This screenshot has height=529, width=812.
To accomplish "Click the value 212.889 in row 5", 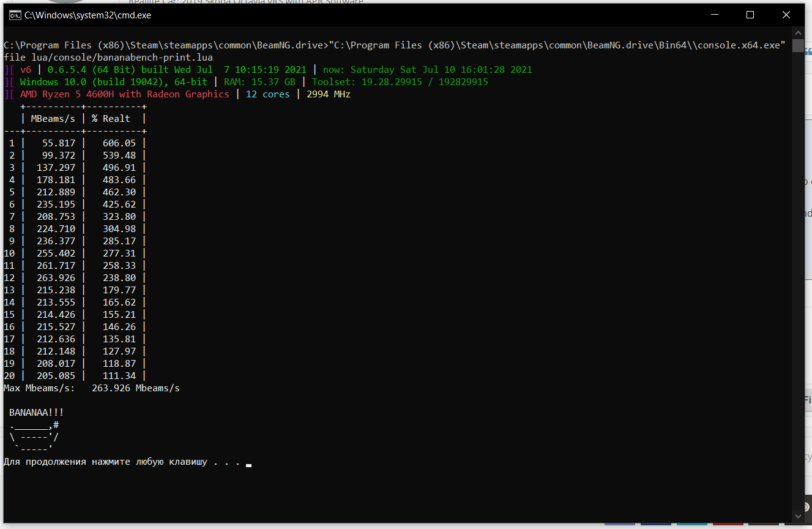I will coord(56,192).
